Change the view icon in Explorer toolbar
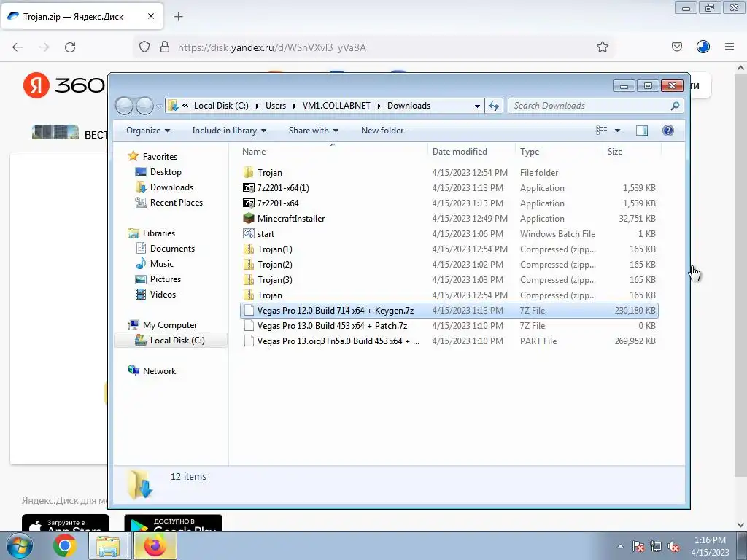747x560 pixels. 602,131
